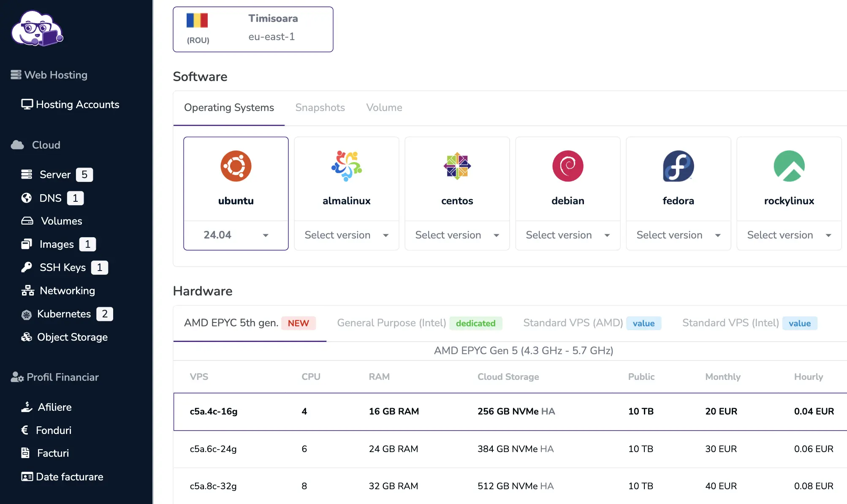Select the almalinux logo
Screen dimensions: 847x504
pos(347,166)
